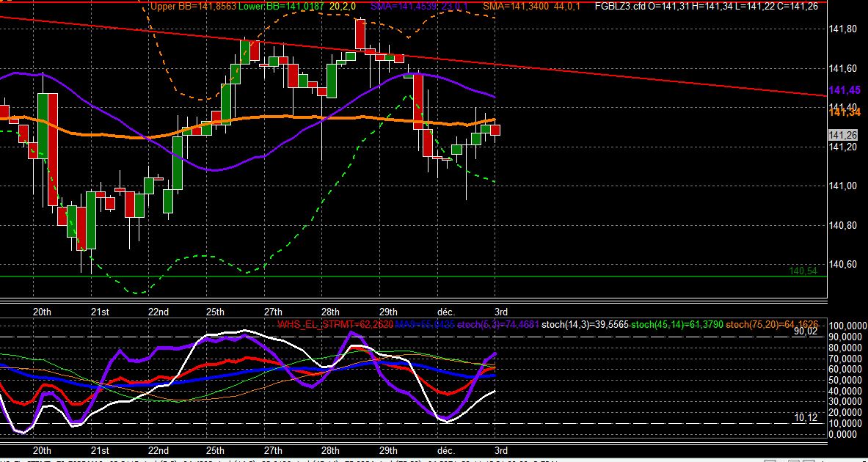Screen dimensions: 868x462
Task: Select the WHS_EL_STPMT=62,2620 indicator label
Action: 335,324
